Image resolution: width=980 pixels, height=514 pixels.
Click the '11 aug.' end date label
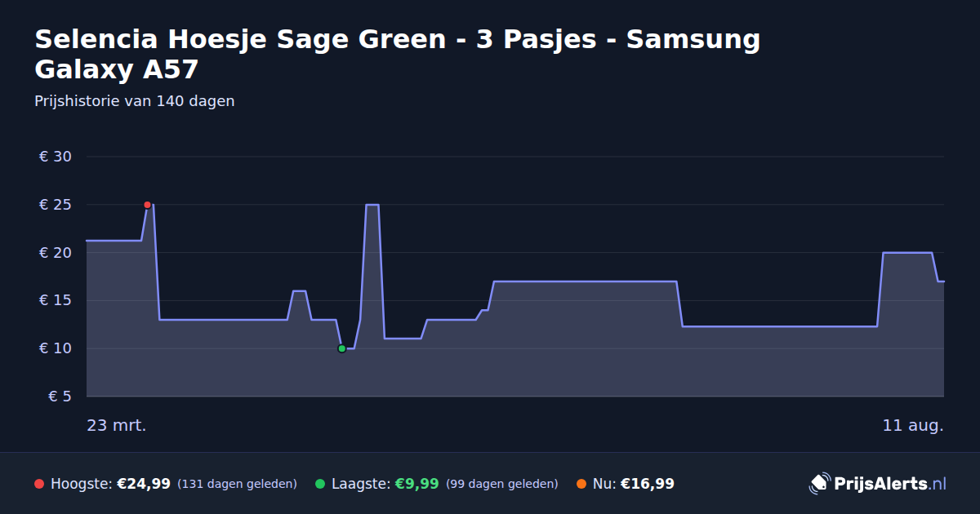[913, 425]
